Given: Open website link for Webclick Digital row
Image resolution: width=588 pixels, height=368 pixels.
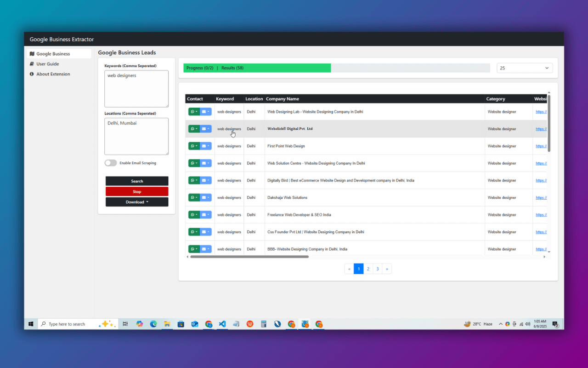Looking at the screenshot, I should point(541,129).
